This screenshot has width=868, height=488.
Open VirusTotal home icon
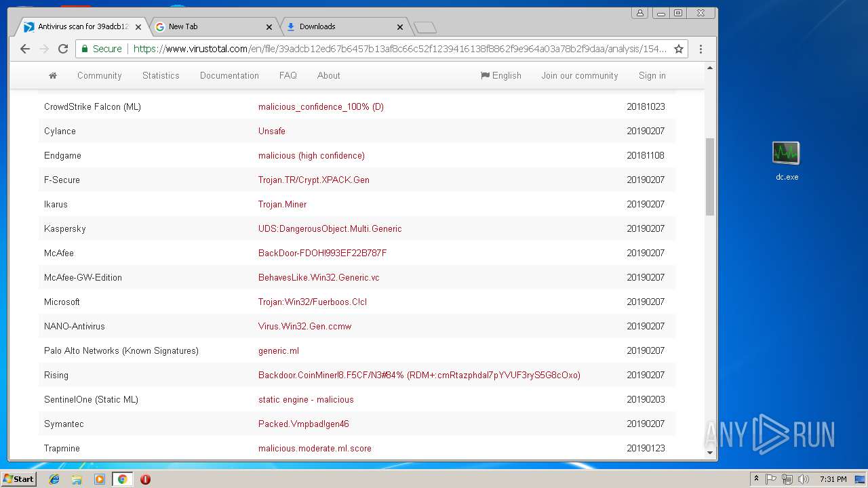[x=53, y=75]
